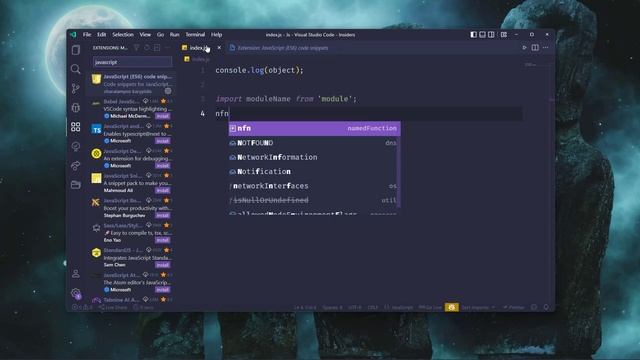Open the Terminal menu
The height and width of the screenshot is (360, 640).
click(195, 35)
